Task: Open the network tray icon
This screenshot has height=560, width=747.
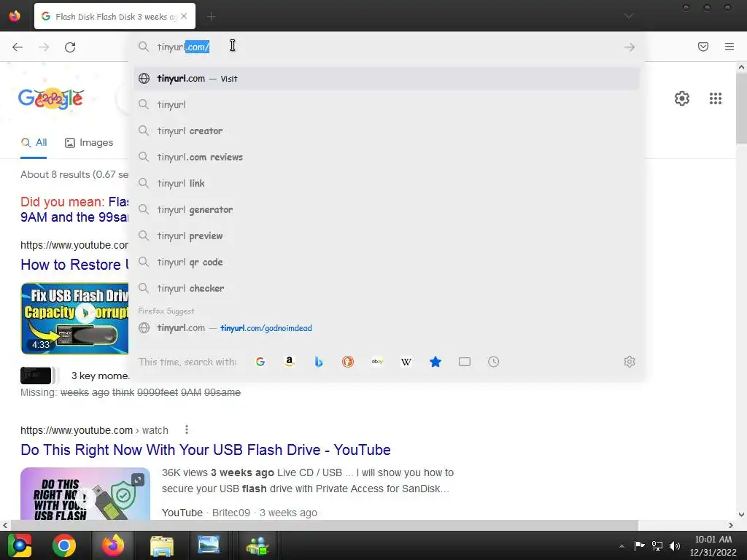Action: pos(657,545)
